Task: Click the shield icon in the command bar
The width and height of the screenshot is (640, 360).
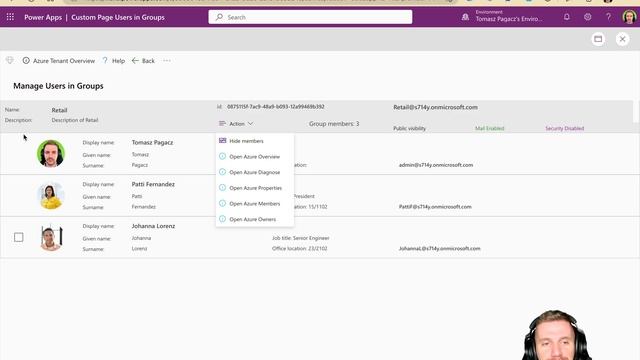Action: tap(10, 60)
